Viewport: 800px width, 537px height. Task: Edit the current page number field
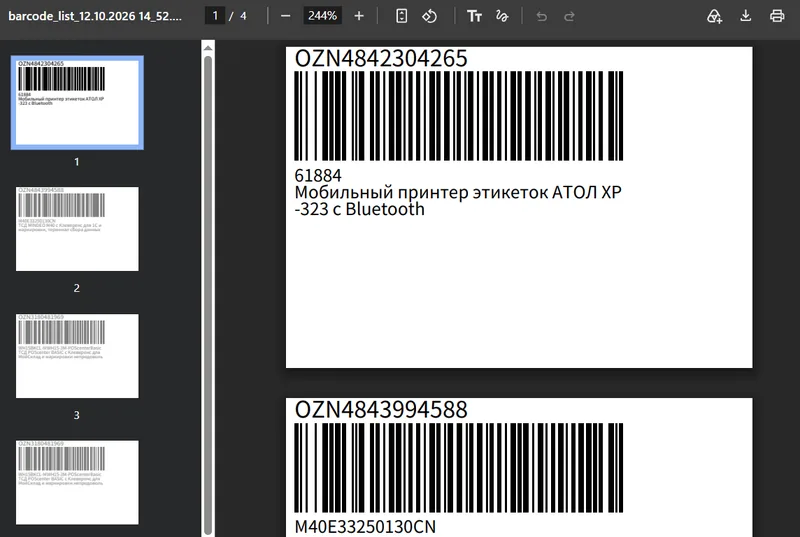tap(215, 16)
